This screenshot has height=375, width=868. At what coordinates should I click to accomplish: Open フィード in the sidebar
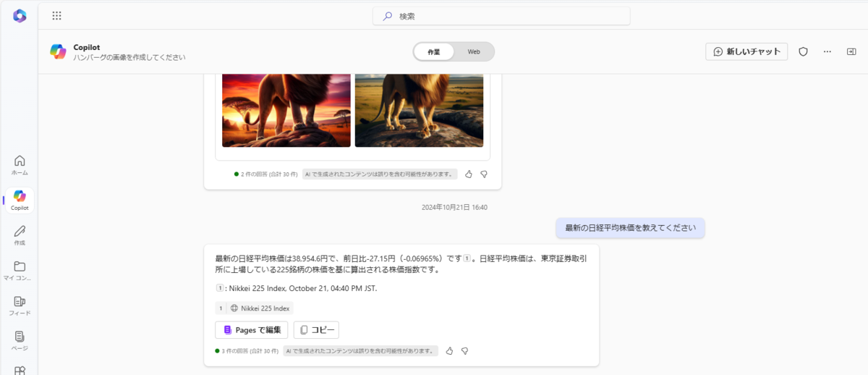pos(20,306)
